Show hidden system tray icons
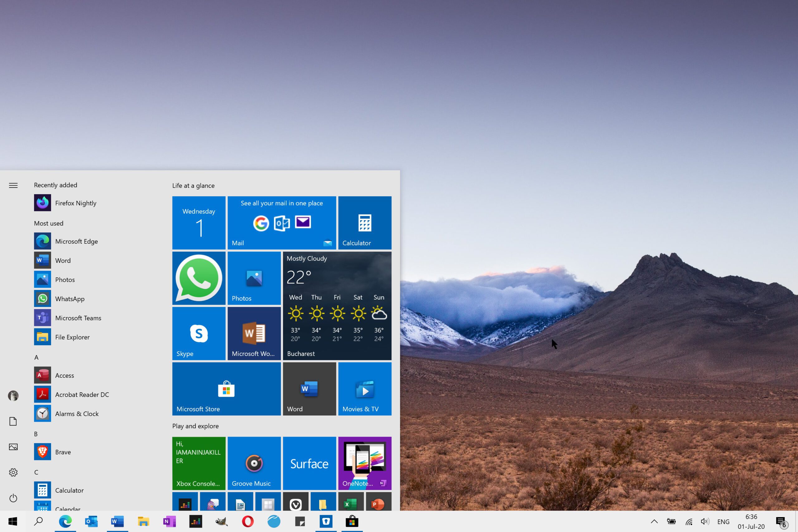The height and width of the screenshot is (532, 798). 654,521
